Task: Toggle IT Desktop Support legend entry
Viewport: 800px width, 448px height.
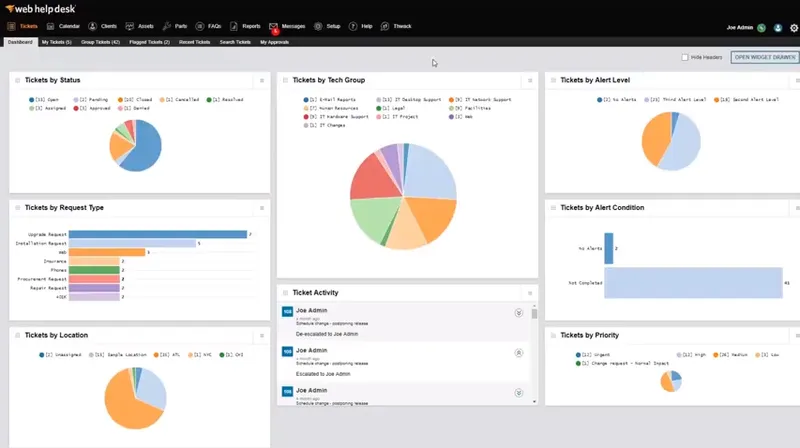Action: coord(409,99)
